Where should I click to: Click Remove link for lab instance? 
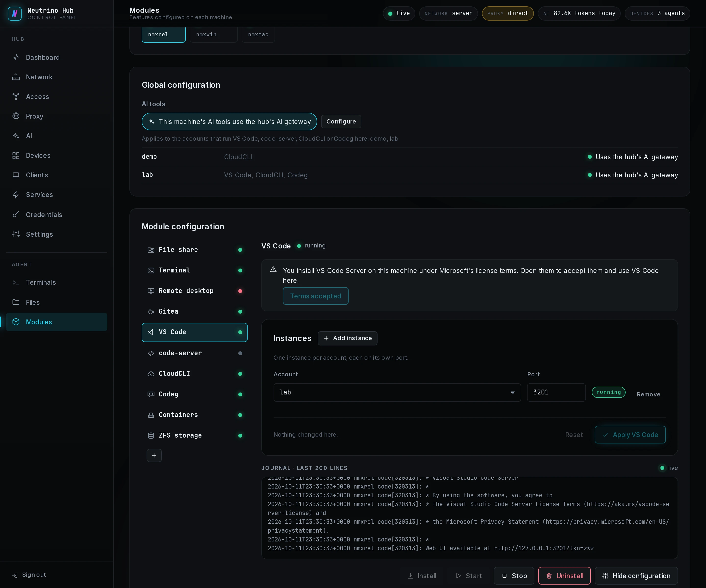pos(648,394)
